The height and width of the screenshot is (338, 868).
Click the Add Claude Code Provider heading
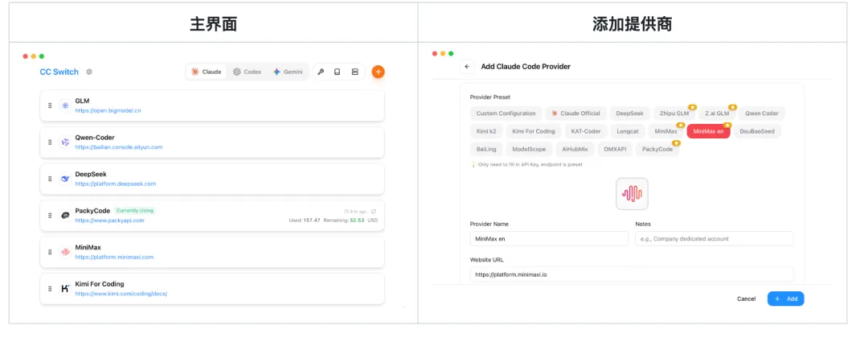(526, 67)
